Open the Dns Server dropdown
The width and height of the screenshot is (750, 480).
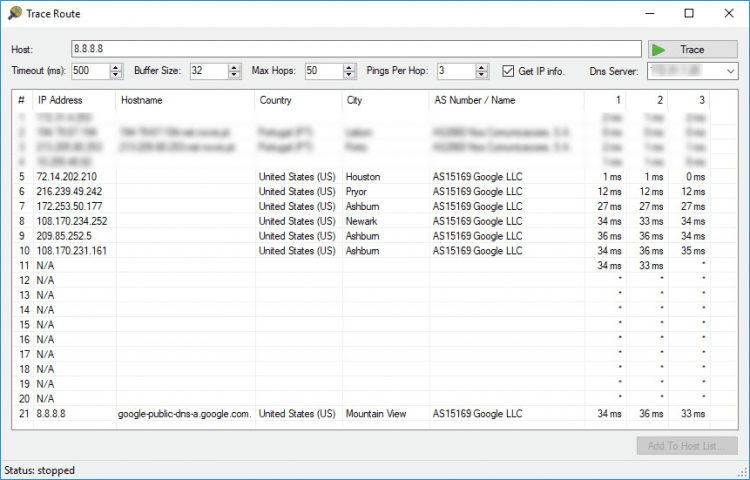pyautogui.click(x=730, y=71)
